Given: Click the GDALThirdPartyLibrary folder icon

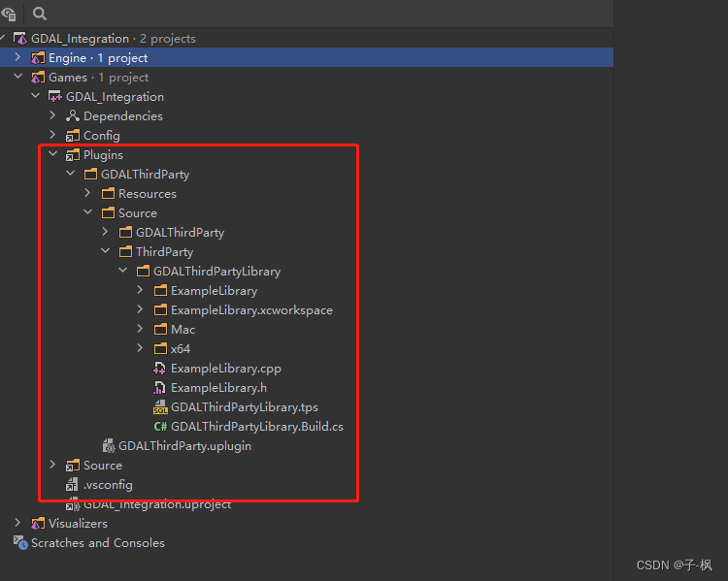Looking at the screenshot, I should click(143, 271).
